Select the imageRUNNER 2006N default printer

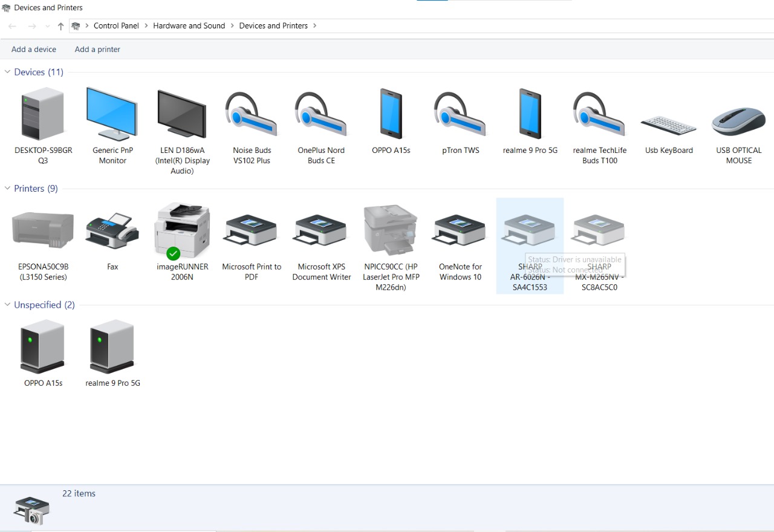(182, 231)
